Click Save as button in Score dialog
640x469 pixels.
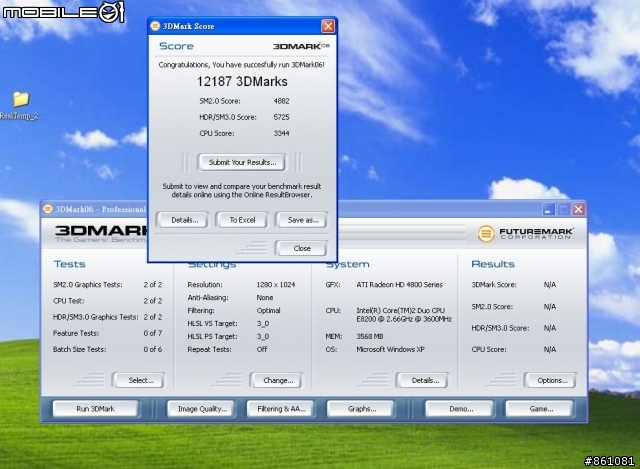tap(302, 220)
